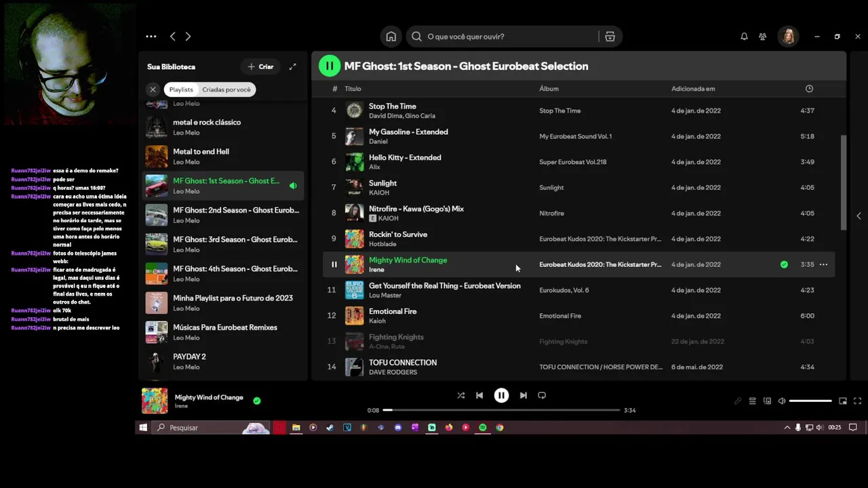Image resolution: width=868 pixels, height=488 pixels.
Task: Select track 'Hello Kitty - Extended'
Action: click(578, 162)
